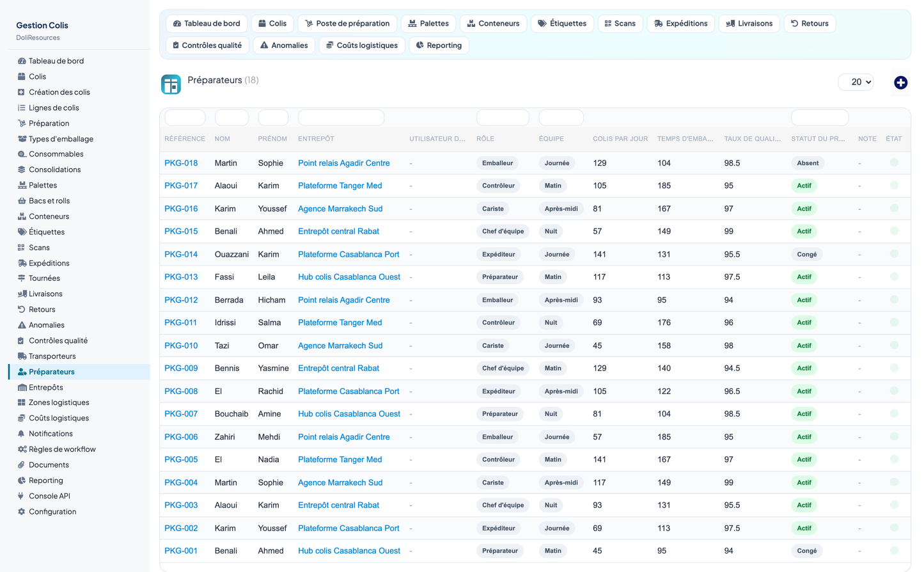Click the Entrepôts warehouse icon
The image size is (924, 572).
22,387
